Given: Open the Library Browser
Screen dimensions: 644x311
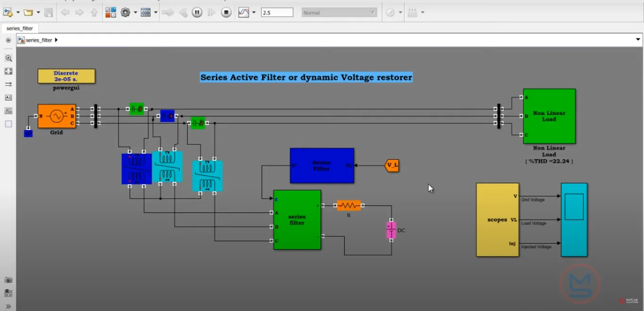Looking at the screenshot, I should (x=111, y=13).
